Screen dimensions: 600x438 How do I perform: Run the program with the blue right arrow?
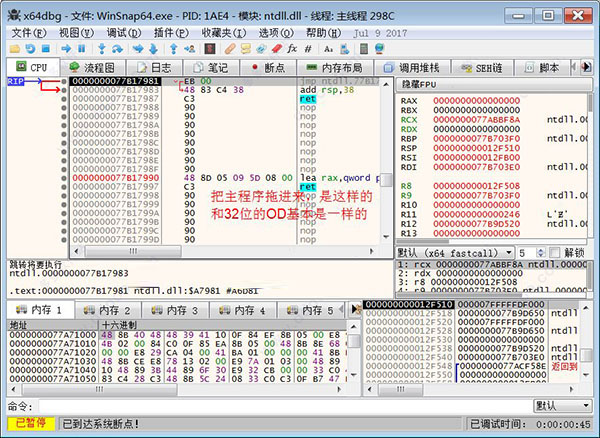[66, 49]
